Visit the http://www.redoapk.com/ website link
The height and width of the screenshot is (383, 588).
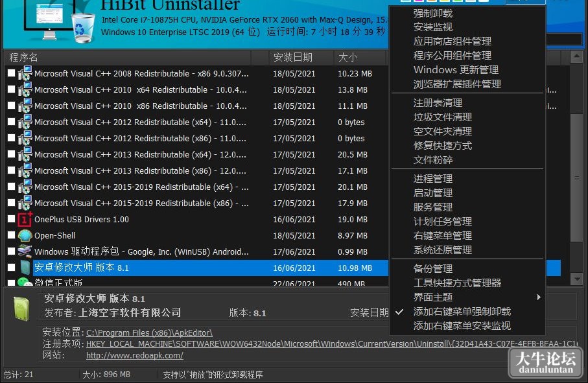point(135,355)
